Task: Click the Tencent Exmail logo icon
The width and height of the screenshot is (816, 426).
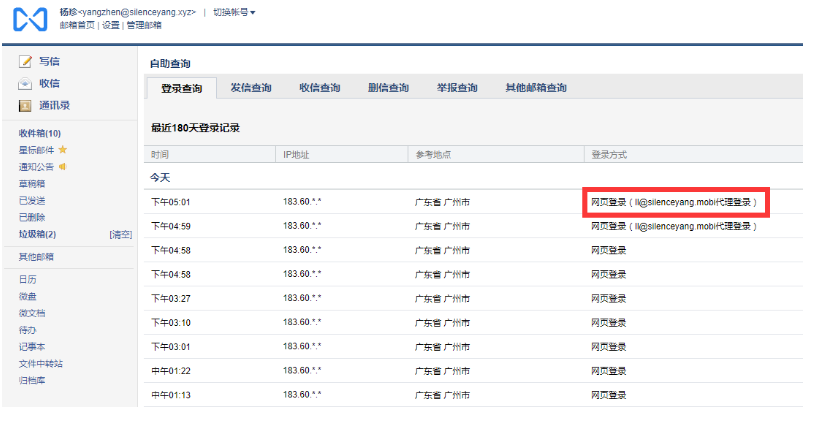Action: [30, 19]
